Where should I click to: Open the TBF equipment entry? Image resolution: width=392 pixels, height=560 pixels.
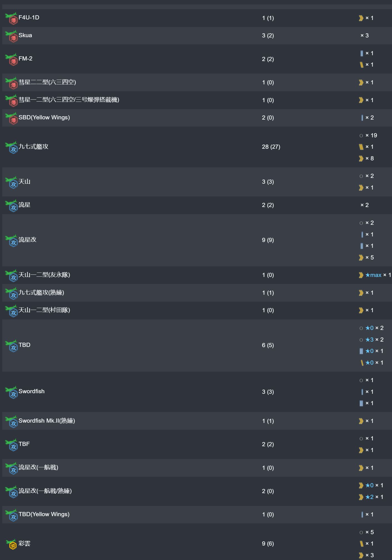pyautogui.click(x=24, y=444)
